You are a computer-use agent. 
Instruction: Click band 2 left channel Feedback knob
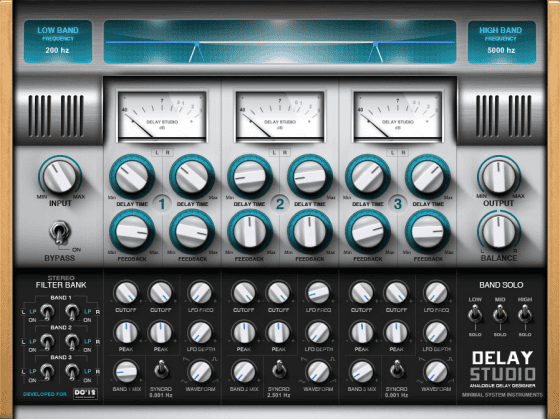(250, 231)
